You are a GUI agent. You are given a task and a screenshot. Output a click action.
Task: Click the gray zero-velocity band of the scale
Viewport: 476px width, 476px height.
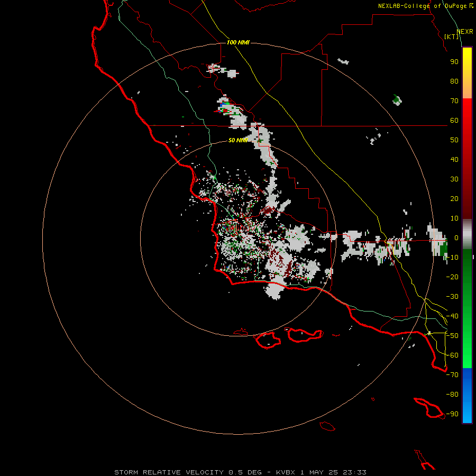467,234
